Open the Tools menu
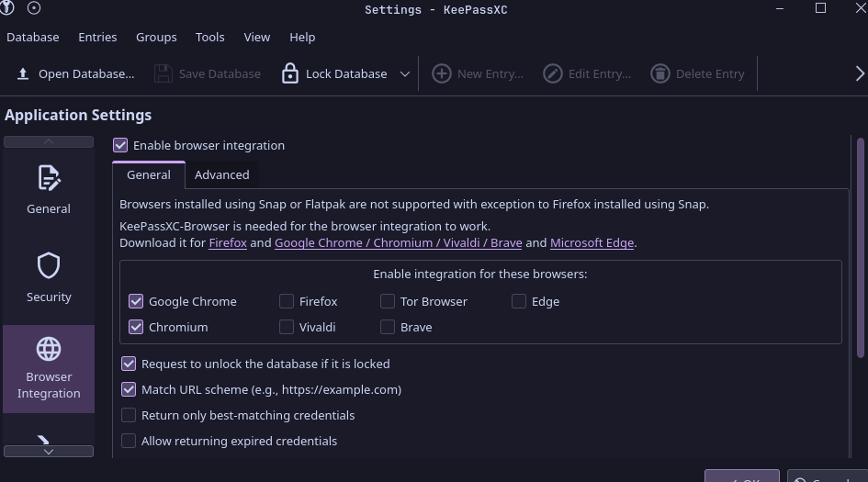Screen dimensions: 868x482 pos(209,37)
